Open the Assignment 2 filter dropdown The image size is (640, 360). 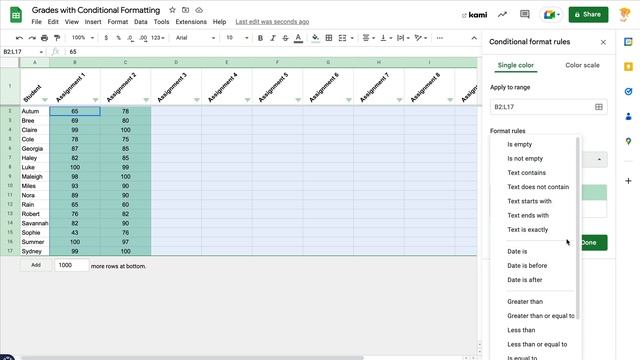[x=146, y=100]
